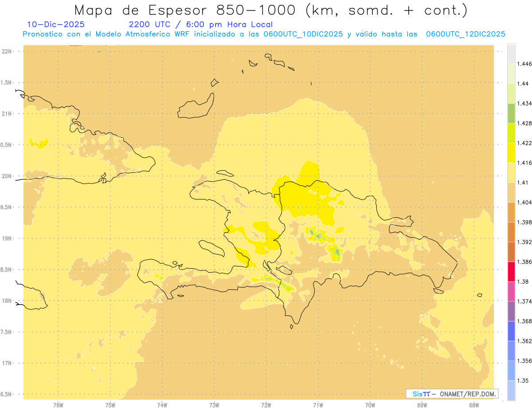Screen dimensions: 532x411
Task: Click the legend value "1.428"
Action: point(525,123)
